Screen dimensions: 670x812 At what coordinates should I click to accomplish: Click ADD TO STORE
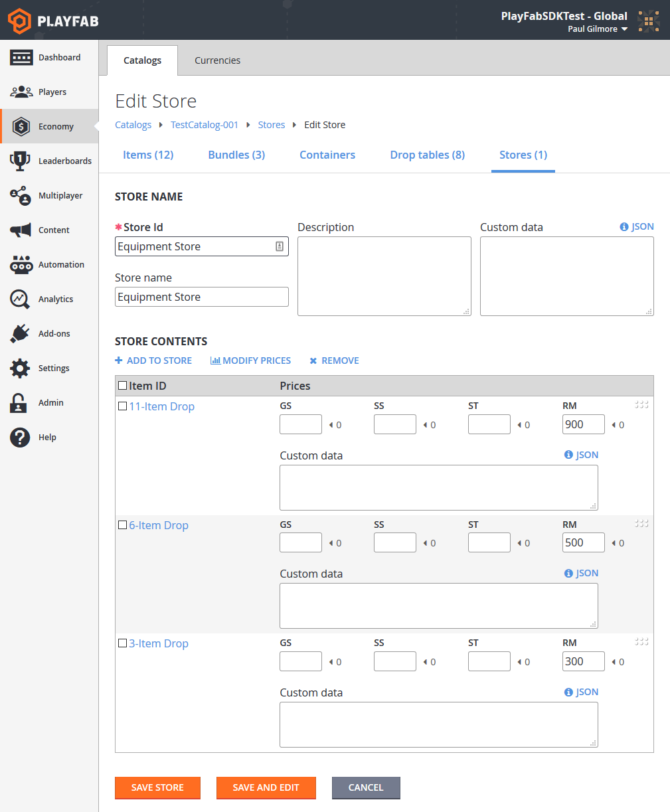(x=153, y=361)
